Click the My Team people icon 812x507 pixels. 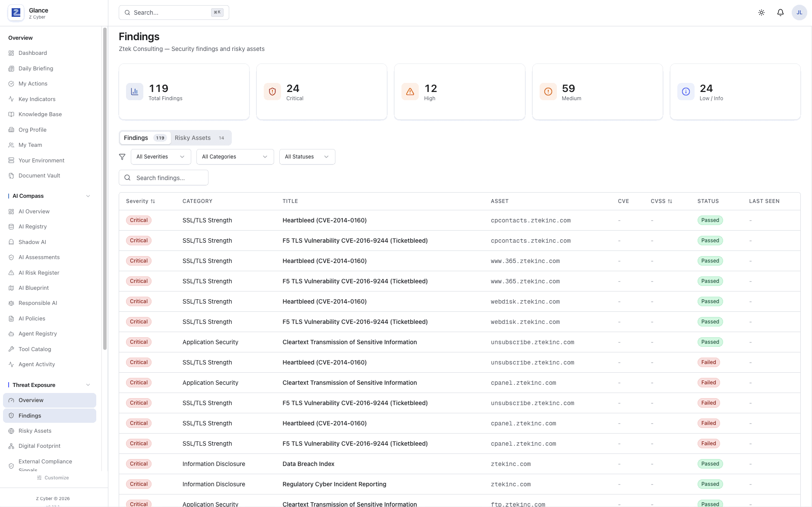tap(11, 145)
